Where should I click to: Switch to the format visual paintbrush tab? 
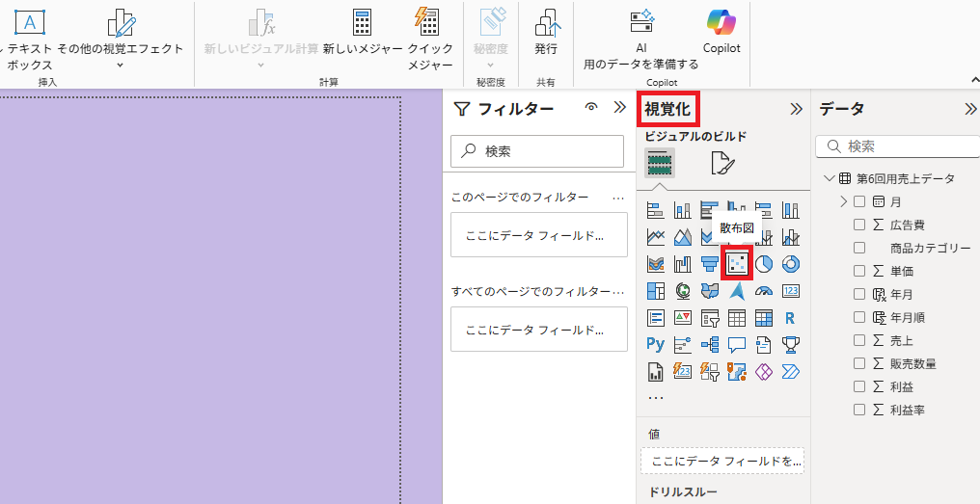(722, 164)
